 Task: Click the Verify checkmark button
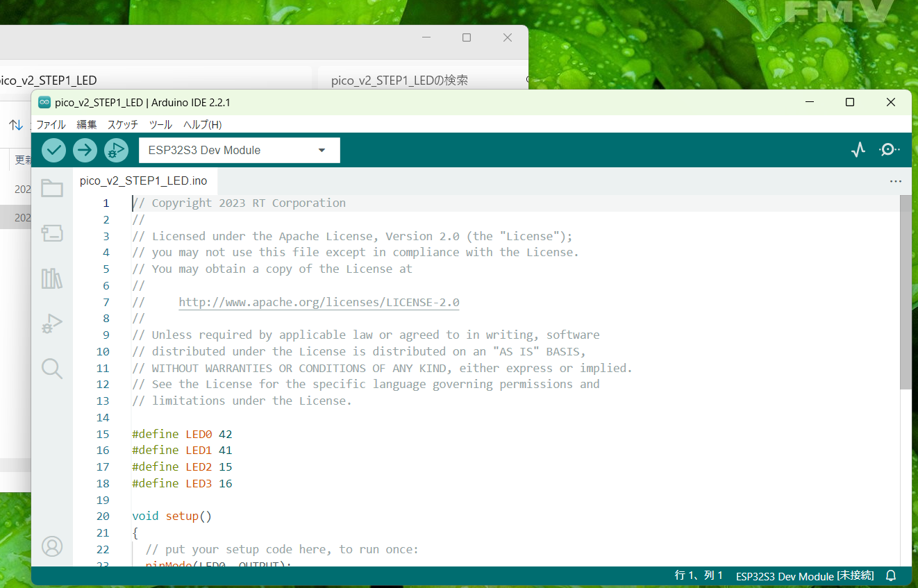click(x=53, y=150)
